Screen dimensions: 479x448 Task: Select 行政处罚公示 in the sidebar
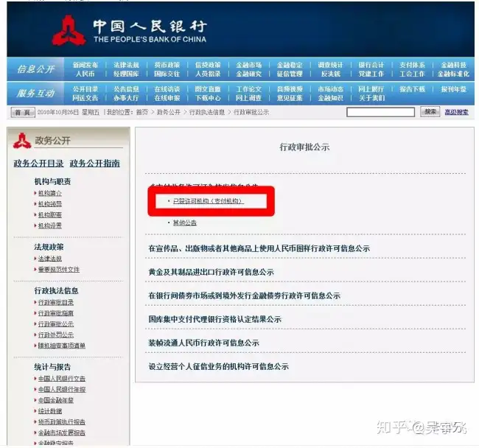(x=56, y=335)
